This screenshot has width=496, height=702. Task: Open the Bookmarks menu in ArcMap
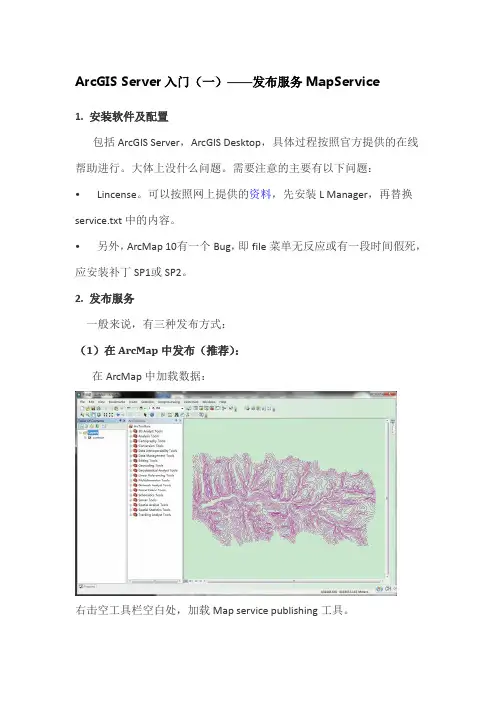pyautogui.click(x=117, y=402)
